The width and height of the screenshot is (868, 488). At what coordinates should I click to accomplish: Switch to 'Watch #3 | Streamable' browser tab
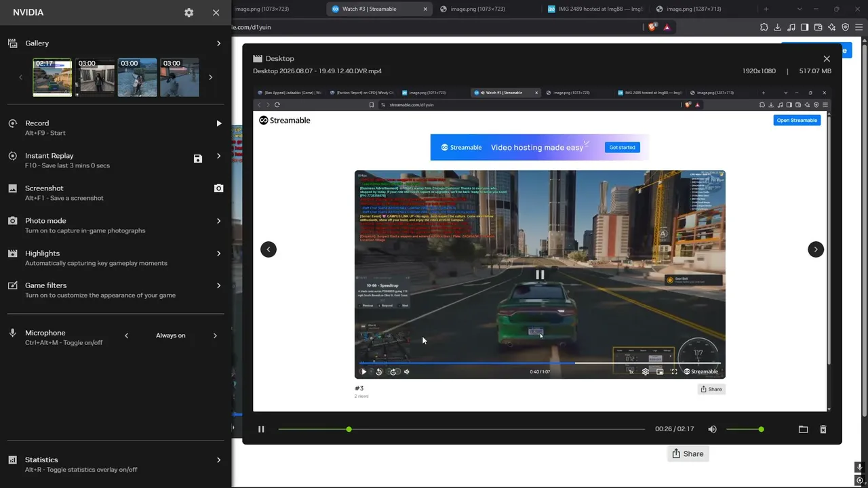tap(379, 9)
